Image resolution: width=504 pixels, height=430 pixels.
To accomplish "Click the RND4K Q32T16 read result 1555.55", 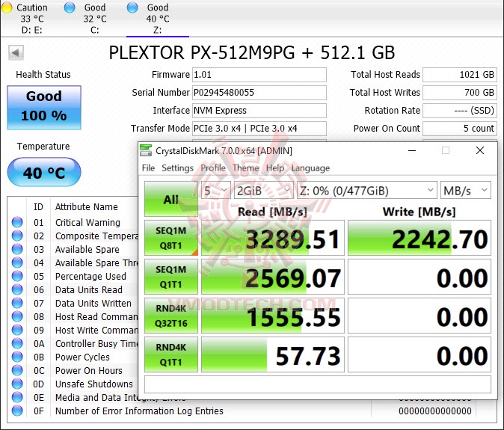I will (x=273, y=316).
